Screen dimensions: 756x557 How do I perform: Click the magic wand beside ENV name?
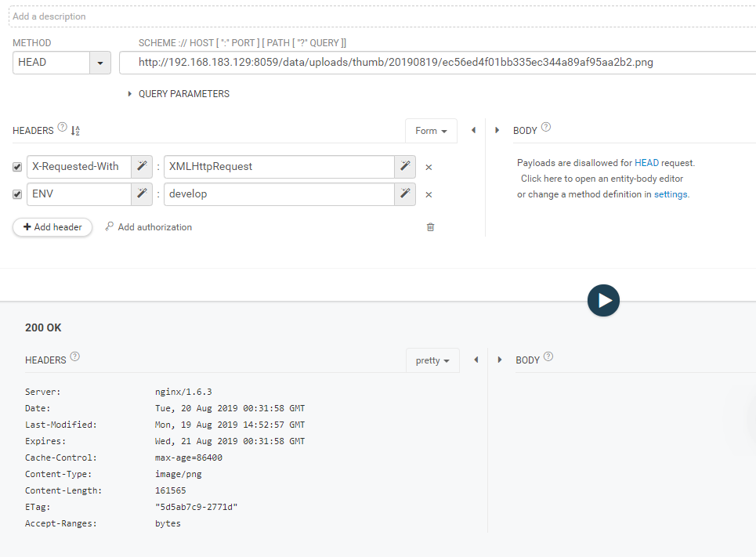(x=142, y=194)
